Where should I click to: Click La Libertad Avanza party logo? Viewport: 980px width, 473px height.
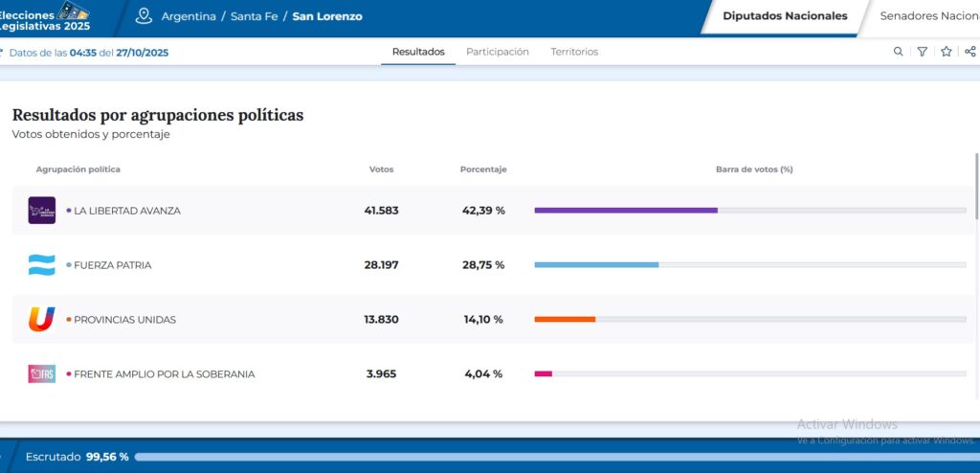(x=42, y=211)
